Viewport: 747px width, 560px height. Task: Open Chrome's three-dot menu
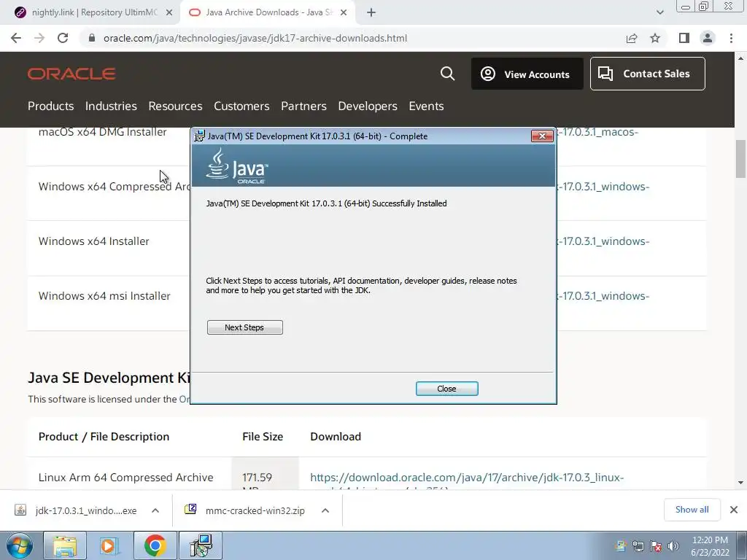[731, 38]
